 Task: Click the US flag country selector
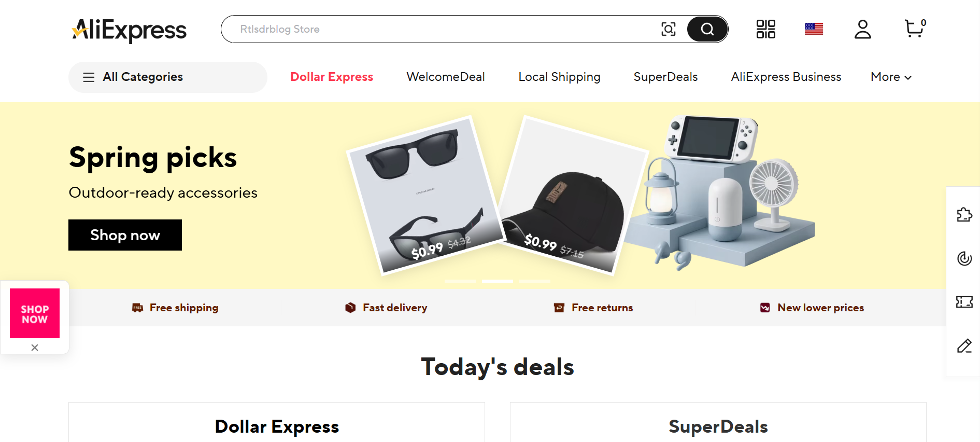click(814, 29)
